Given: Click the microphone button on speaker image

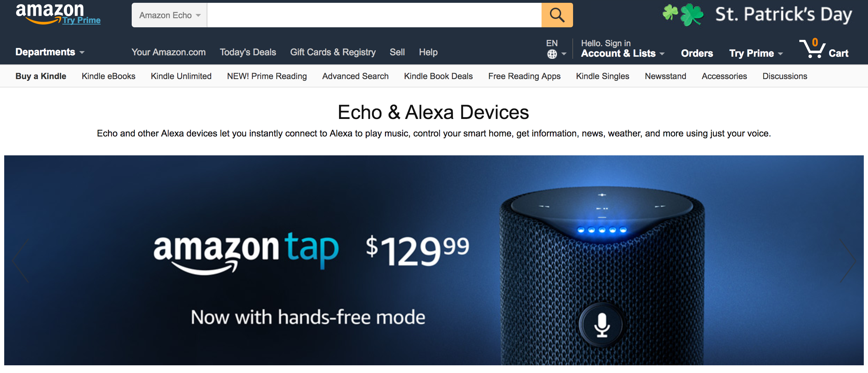Looking at the screenshot, I should pyautogui.click(x=601, y=324).
